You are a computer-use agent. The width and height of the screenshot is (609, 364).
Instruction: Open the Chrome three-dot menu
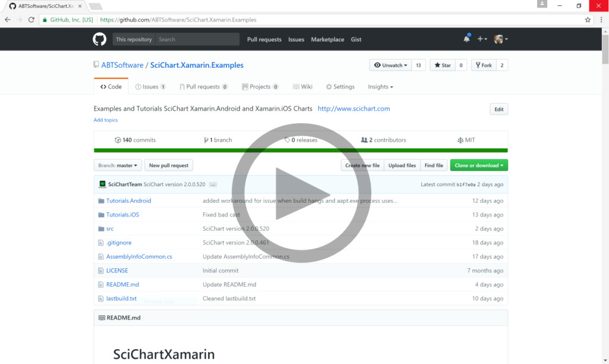601,20
